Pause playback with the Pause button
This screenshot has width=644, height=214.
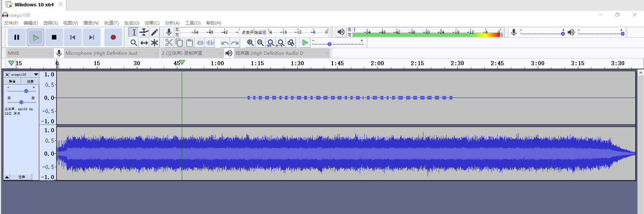17,37
